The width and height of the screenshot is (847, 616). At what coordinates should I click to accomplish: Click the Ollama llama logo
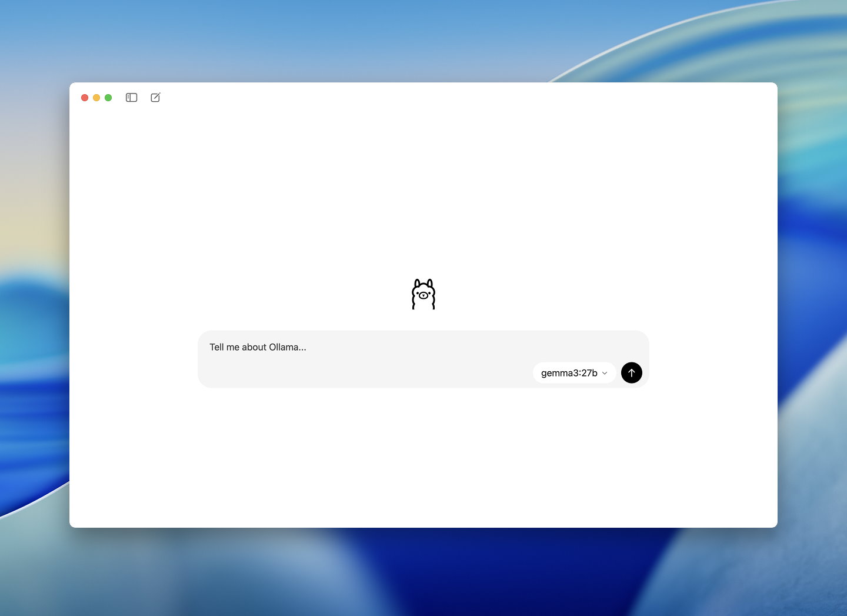[x=423, y=294]
